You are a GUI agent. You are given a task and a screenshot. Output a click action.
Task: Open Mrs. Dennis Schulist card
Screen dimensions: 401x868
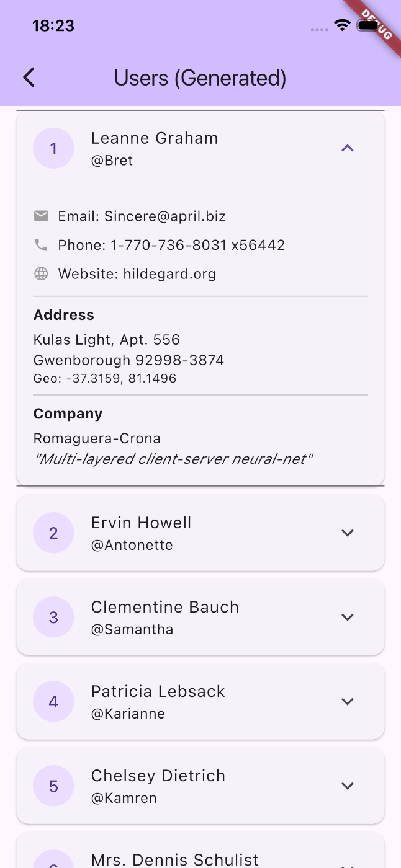(174, 859)
